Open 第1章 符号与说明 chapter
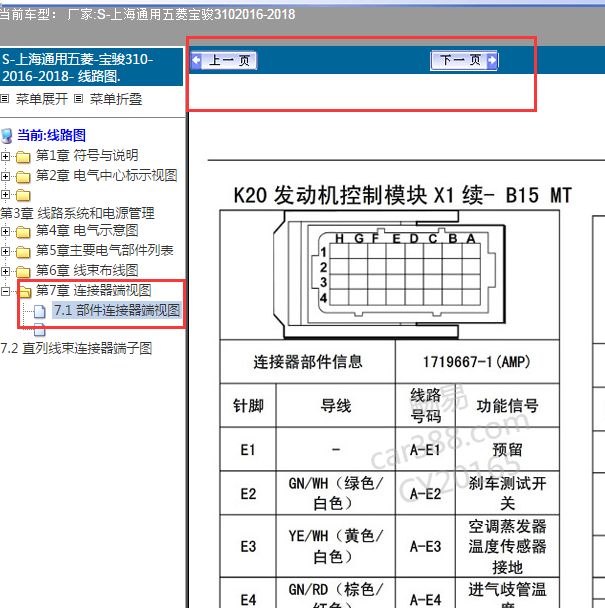Screen dimensions: 605x608 [87, 155]
